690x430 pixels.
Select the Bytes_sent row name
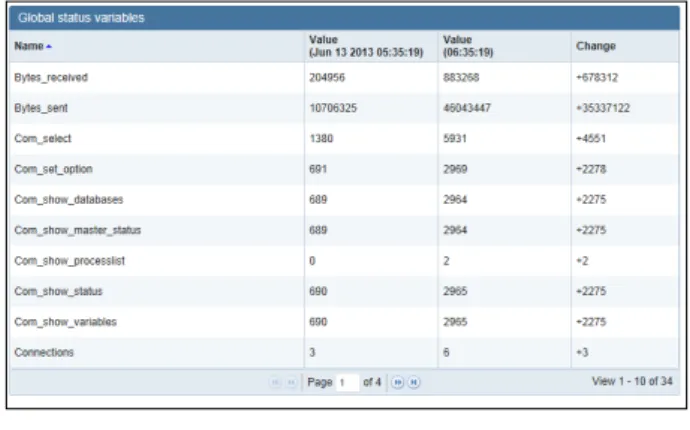(41, 108)
